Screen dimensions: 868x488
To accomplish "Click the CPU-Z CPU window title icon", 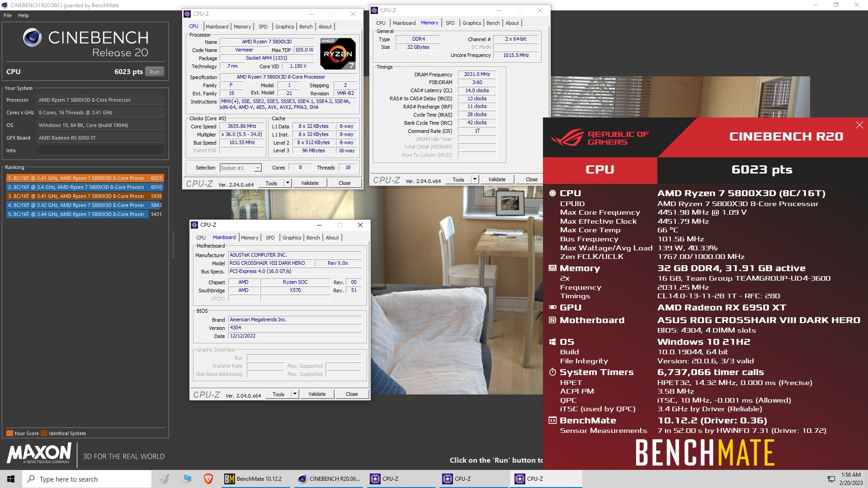I will point(188,14).
